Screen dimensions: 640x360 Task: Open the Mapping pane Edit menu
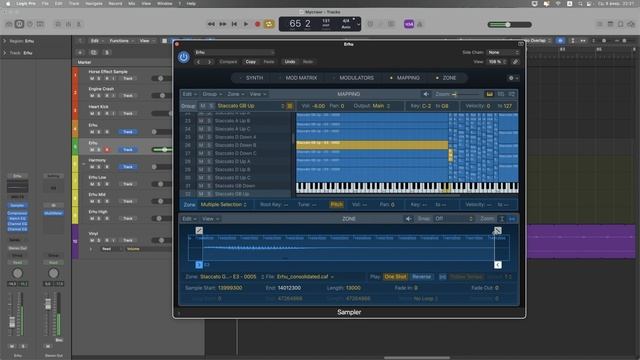pyautogui.click(x=189, y=94)
